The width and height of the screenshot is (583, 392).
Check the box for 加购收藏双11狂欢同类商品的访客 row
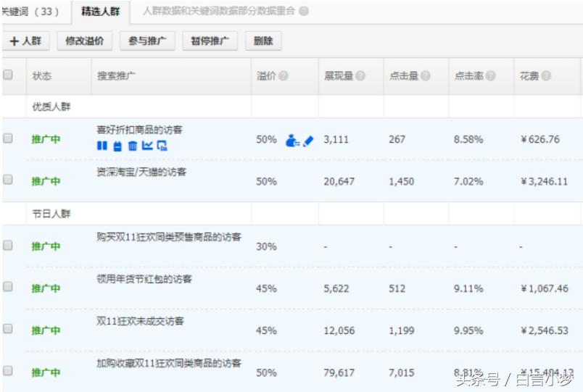[8, 370]
